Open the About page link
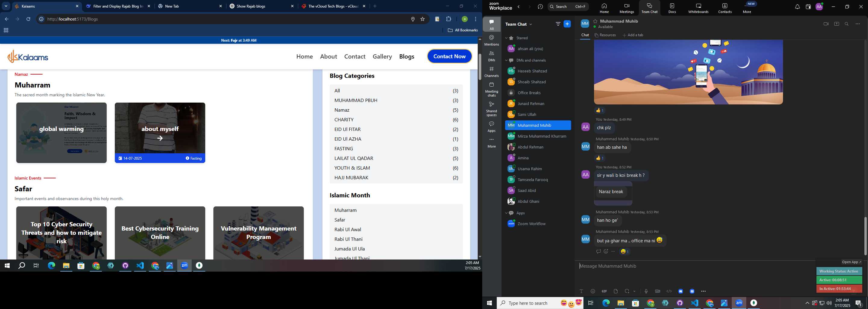The image size is (868, 309). [x=329, y=56]
